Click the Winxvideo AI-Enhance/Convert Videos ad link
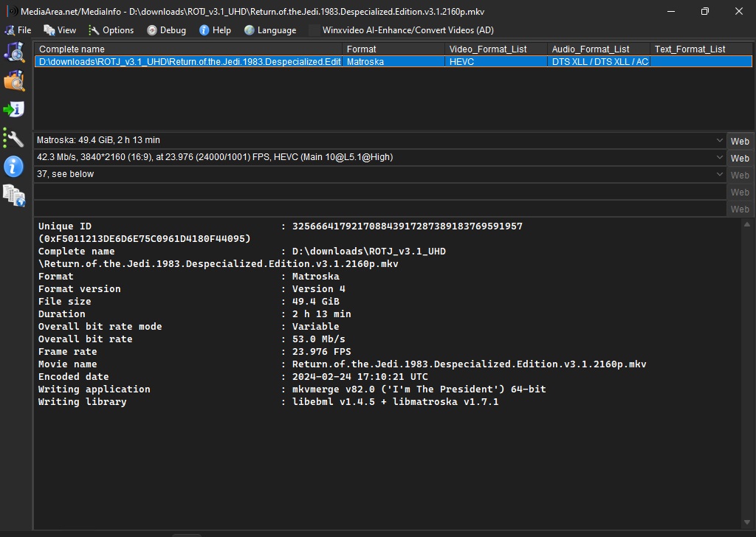The height and width of the screenshot is (537, 756). [408, 30]
